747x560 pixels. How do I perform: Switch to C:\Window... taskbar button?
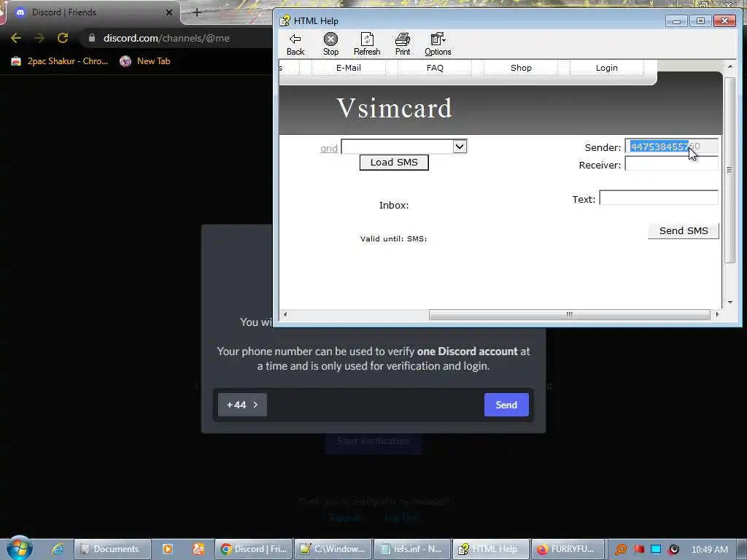(x=333, y=549)
